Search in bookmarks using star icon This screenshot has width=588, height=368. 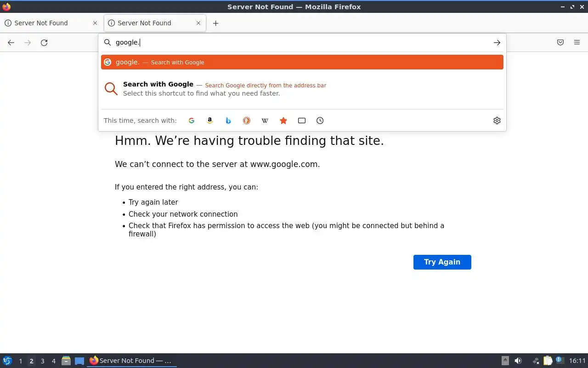pos(283,121)
